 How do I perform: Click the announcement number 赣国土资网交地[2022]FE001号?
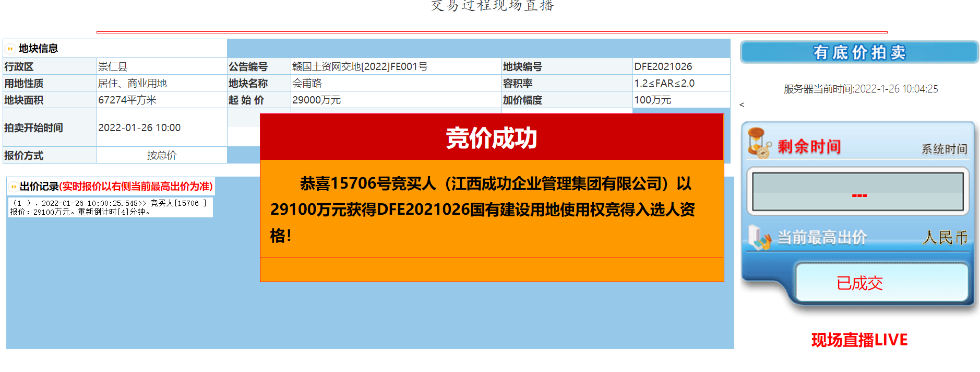click(360, 67)
